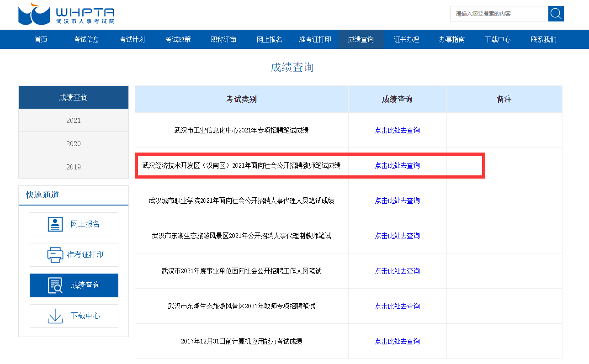This screenshot has height=364, width=589.
Task: Open 准考证打印 in the navigation bar
Action: 315,39
